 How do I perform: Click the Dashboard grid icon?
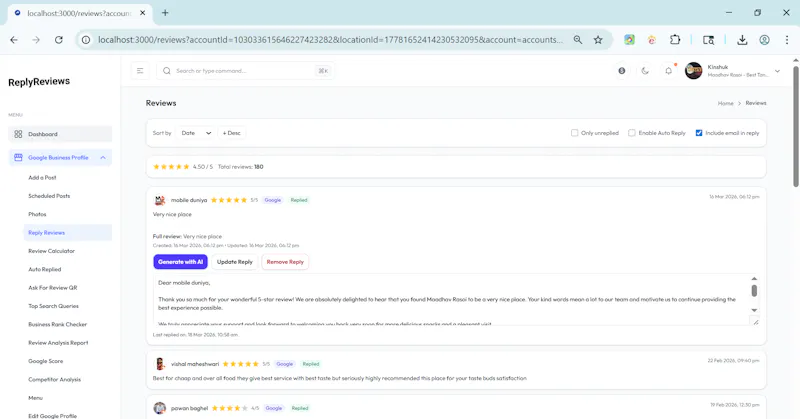(18, 134)
